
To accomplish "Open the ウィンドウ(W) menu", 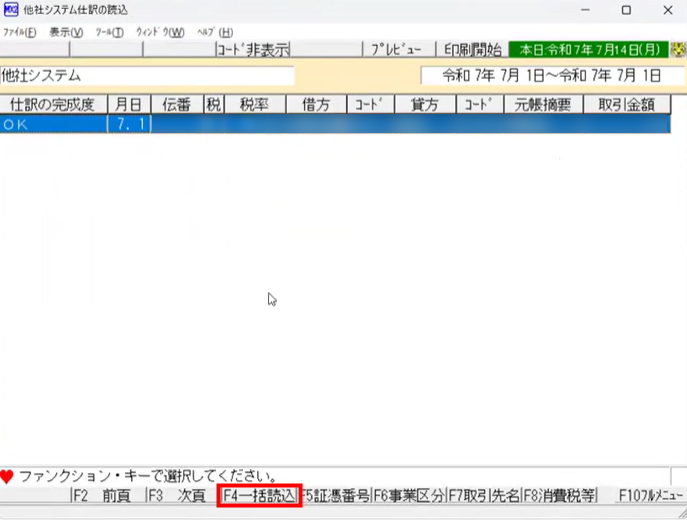I will [x=160, y=32].
